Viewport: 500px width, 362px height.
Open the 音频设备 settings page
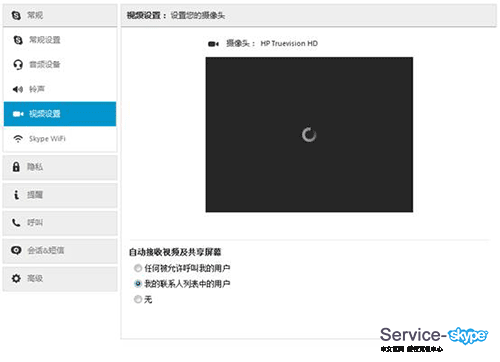[x=60, y=65]
